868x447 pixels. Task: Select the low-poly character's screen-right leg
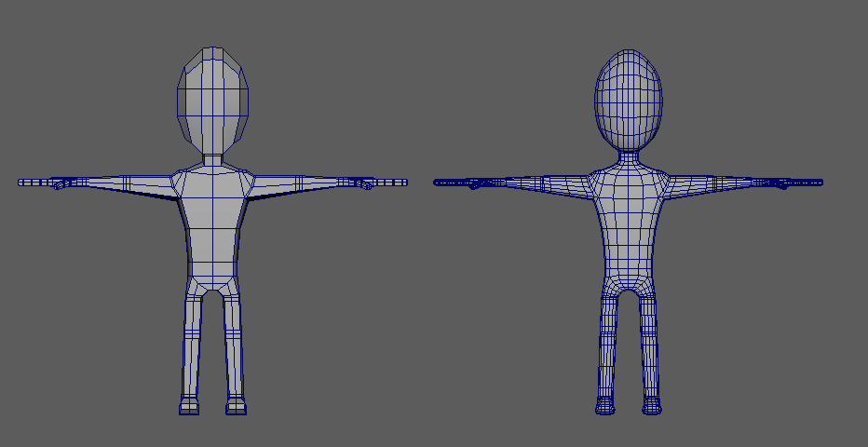pos(234,345)
